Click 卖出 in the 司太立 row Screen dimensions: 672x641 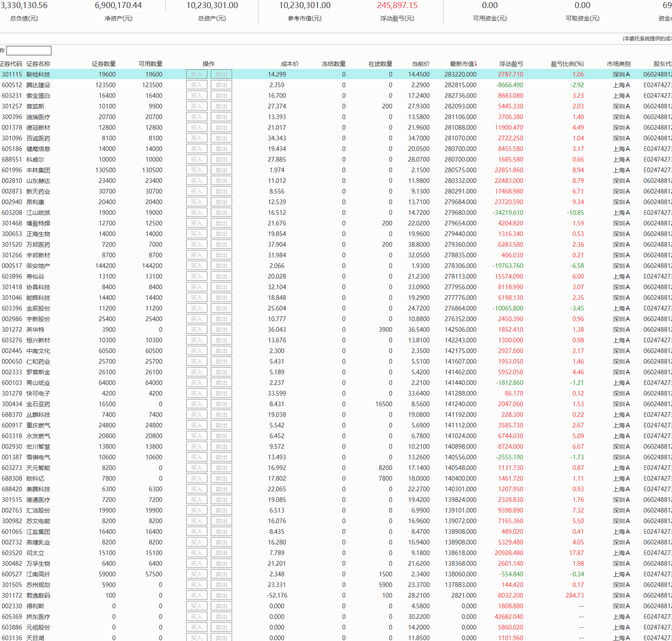pos(221,553)
